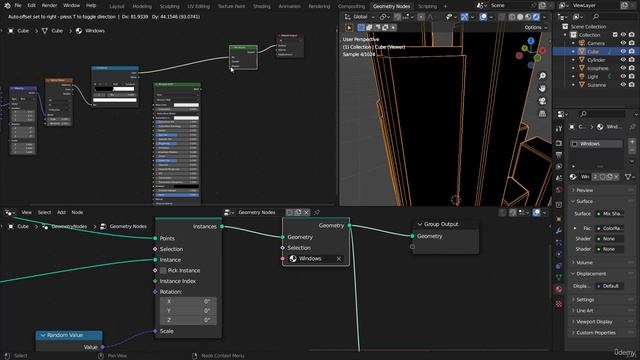Click the zoom magnifier icon in the 3D viewport
Viewport: 640px width, 360px height.
point(542,76)
